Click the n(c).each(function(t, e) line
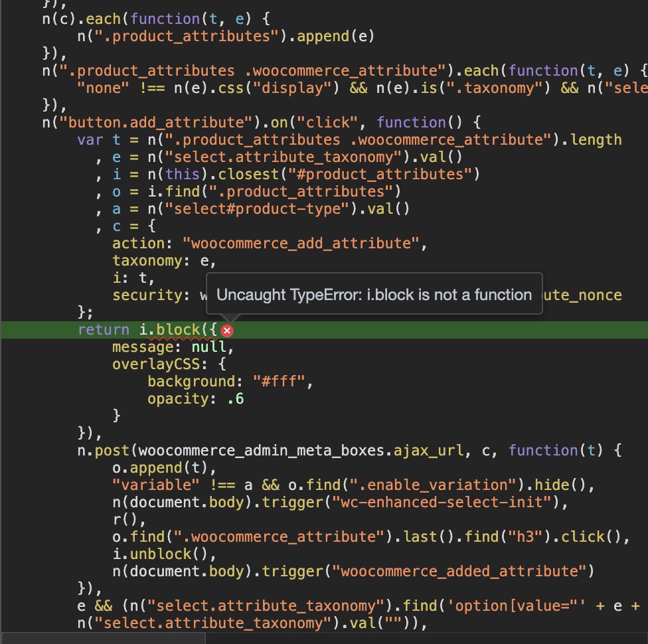The width and height of the screenshot is (648, 644). pos(156,19)
